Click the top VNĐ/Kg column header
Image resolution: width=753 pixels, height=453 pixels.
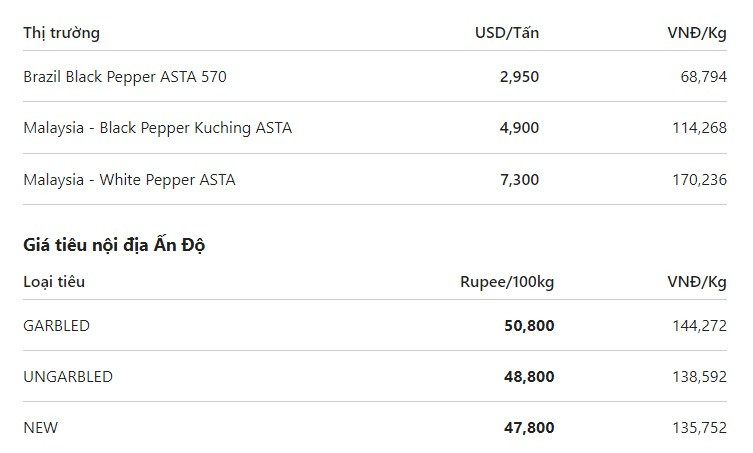(x=697, y=33)
